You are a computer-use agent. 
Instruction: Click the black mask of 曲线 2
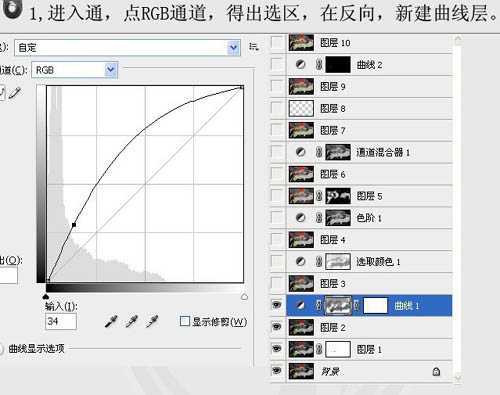click(338, 65)
